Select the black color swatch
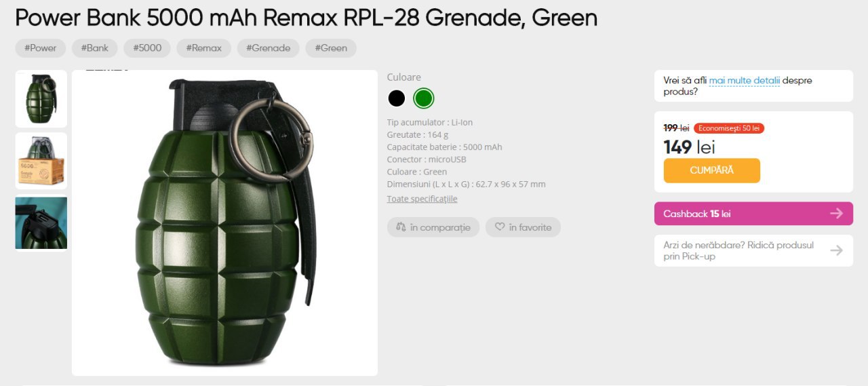 (397, 98)
